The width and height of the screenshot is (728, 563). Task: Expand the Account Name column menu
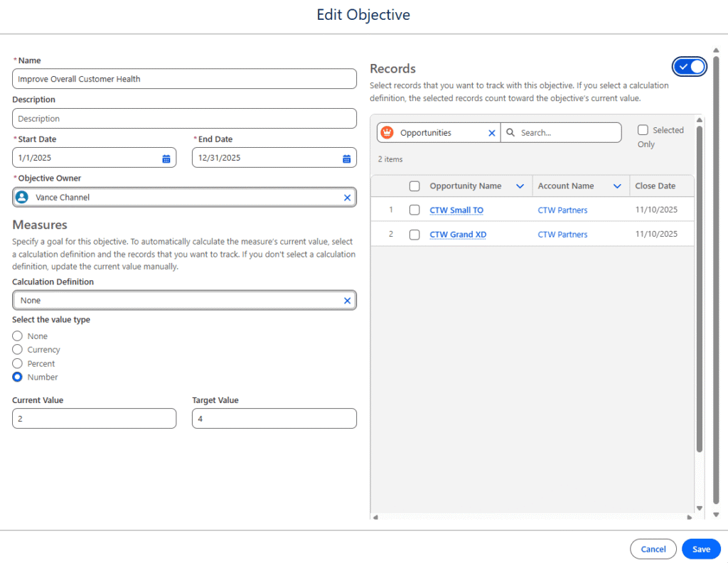617,186
